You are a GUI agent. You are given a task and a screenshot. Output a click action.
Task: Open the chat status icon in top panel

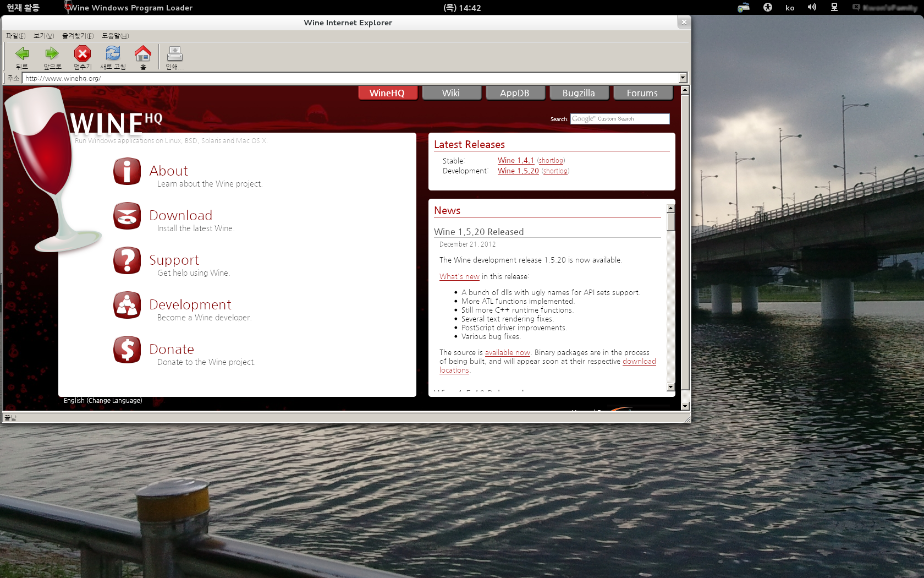pos(856,7)
